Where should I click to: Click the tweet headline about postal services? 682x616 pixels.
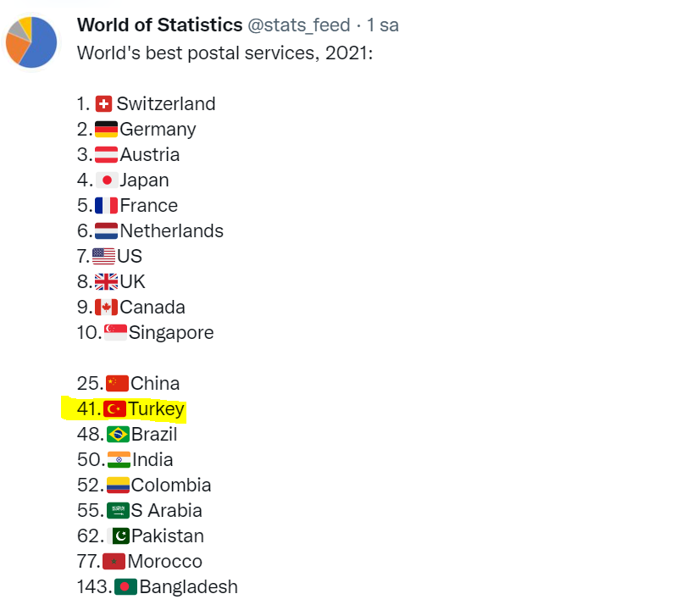[x=225, y=53]
